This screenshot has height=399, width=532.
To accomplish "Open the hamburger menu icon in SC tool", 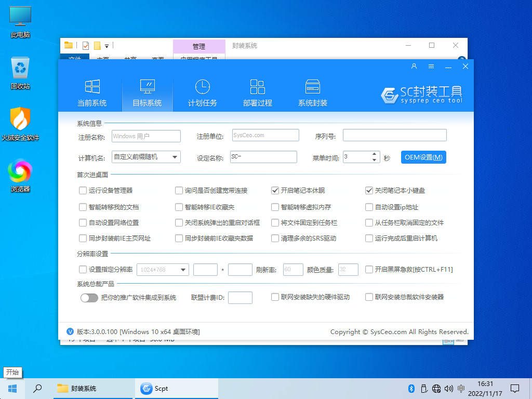I will [x=431, y=66].
